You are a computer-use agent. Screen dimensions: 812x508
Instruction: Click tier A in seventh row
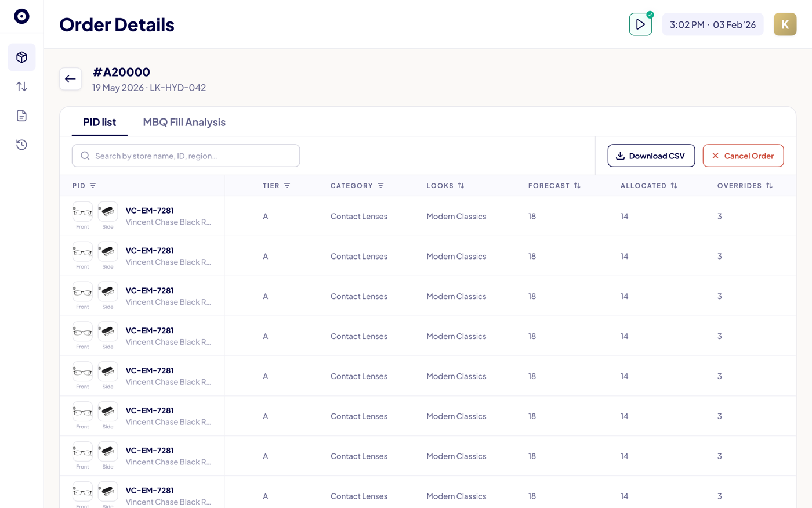pos(266,457)
